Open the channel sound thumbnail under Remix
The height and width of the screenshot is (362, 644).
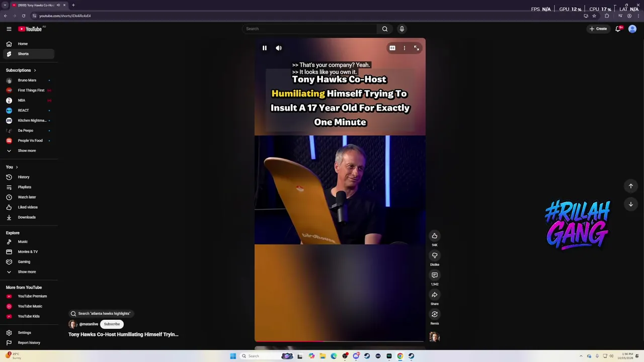click(435, 337)
